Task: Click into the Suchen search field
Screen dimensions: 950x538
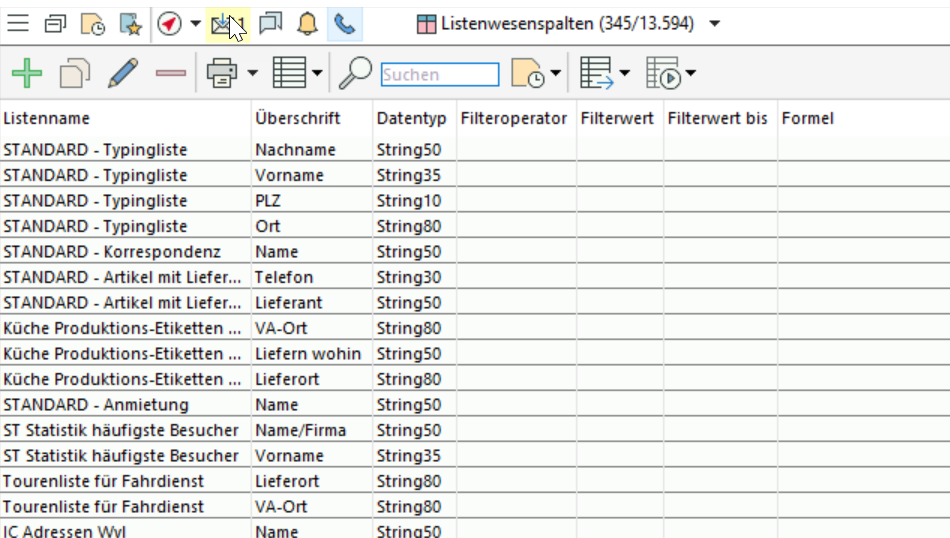Action: 439,74
